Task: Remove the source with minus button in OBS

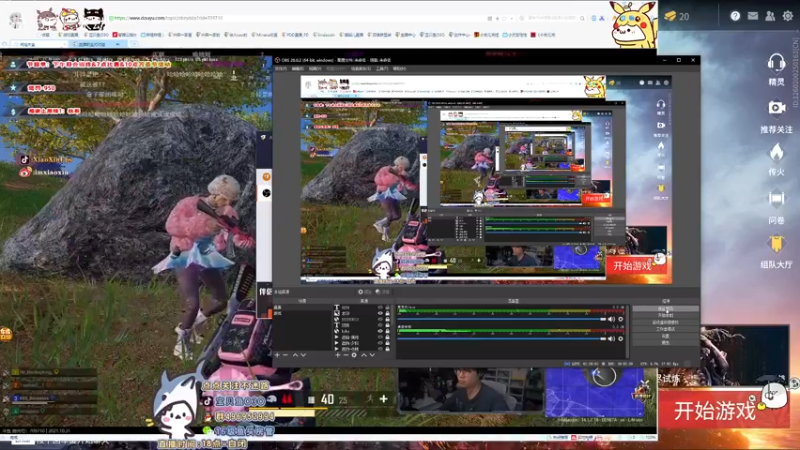Action: (x=345, y=355)
